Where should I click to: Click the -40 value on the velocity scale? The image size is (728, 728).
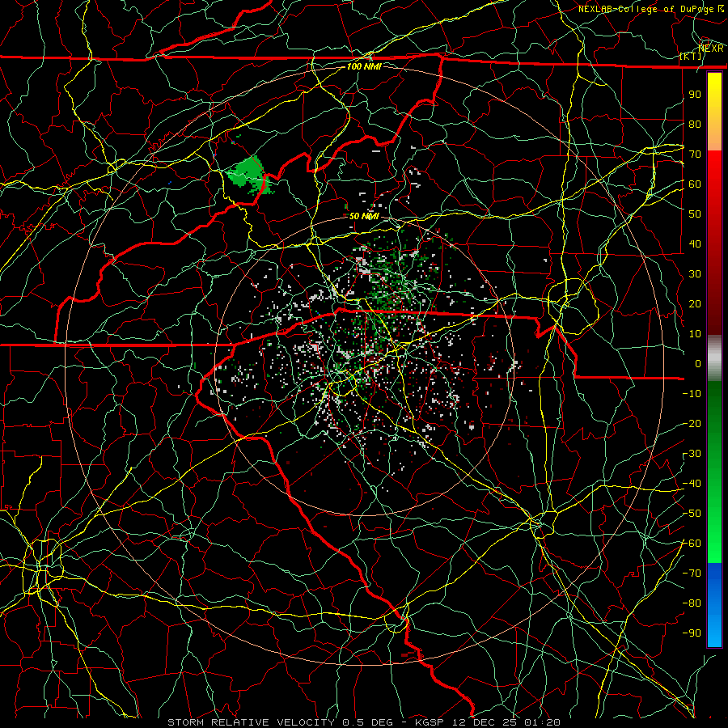[692, 484]
